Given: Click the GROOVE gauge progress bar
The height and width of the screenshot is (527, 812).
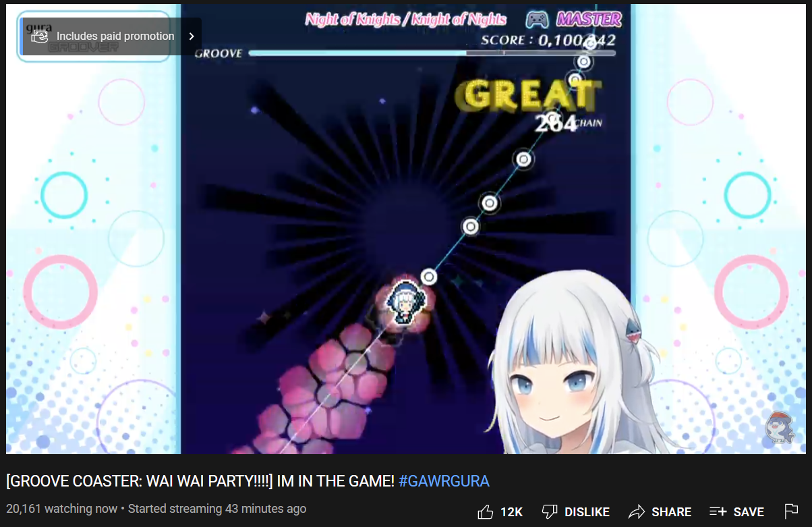Looking at the screenshot, I should 432,53.
